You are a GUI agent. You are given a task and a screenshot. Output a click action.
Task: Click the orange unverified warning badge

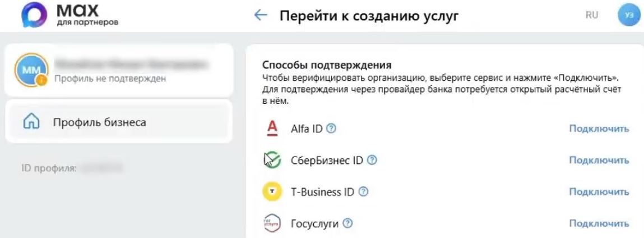point(41,80)
